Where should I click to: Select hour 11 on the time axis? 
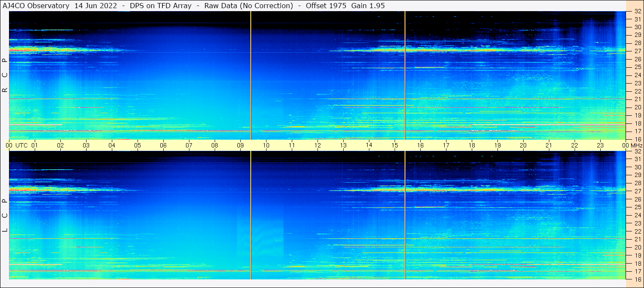[292, 145]
